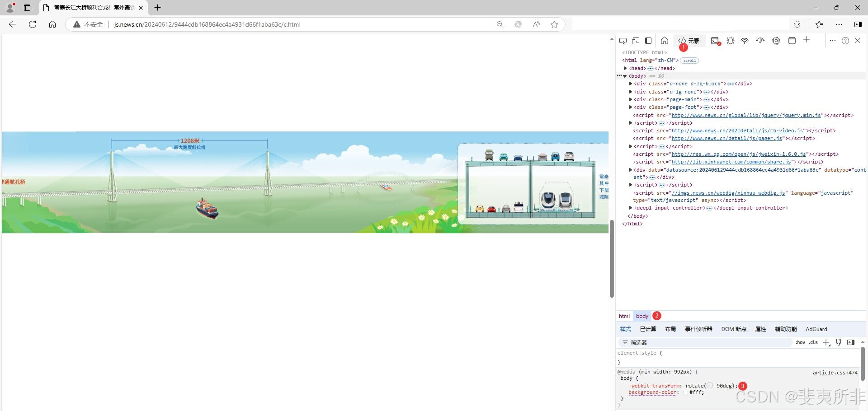Toggle :hov element state panel
This screenshot has width=868, height=411.
[800, 342]
